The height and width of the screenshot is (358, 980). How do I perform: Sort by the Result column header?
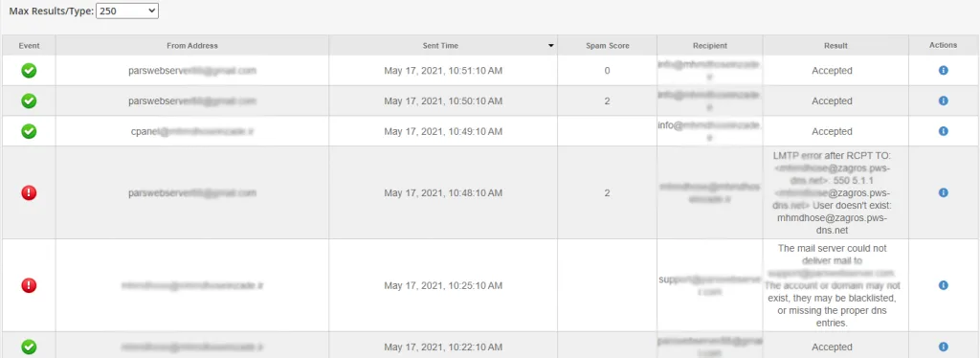coord(835,46)
